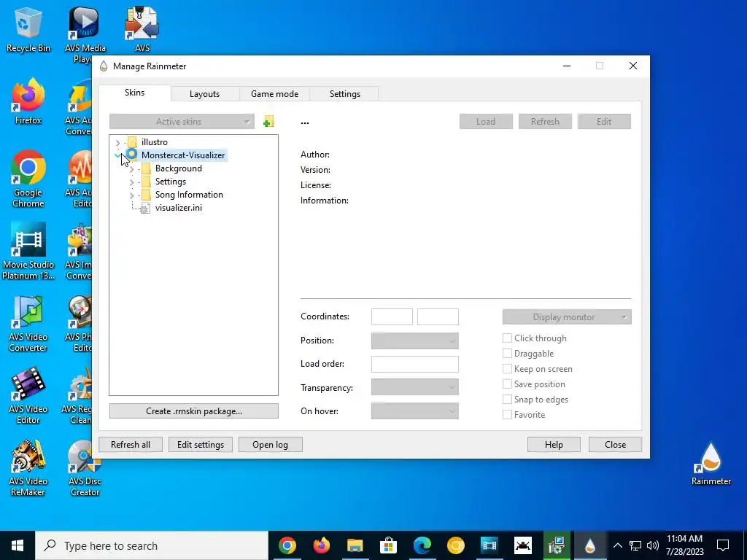Launch Google Chrome desktop shortcut
This screenshot has width=747, height=560.
coord(28,179)
